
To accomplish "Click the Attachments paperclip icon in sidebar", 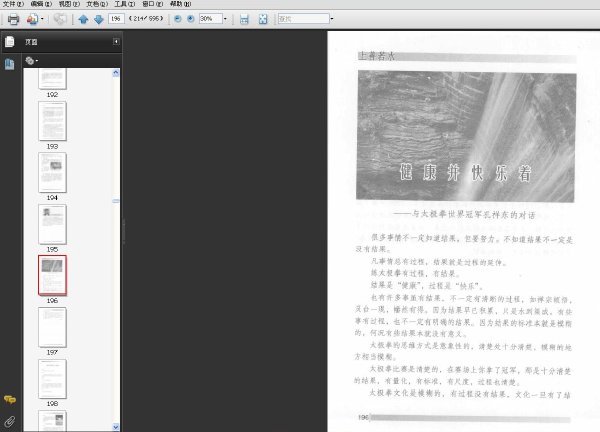I will pyautogui.click(x=10, y=421).
